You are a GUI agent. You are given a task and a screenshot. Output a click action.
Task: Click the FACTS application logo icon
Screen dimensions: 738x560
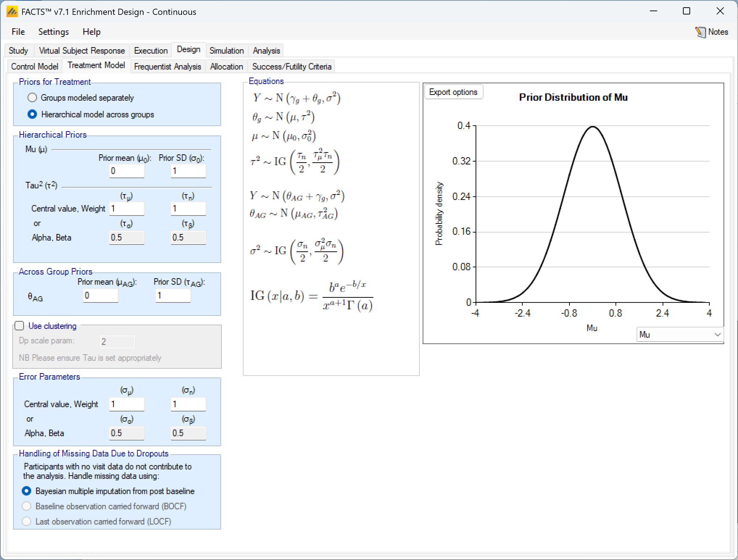click(12, 12)
